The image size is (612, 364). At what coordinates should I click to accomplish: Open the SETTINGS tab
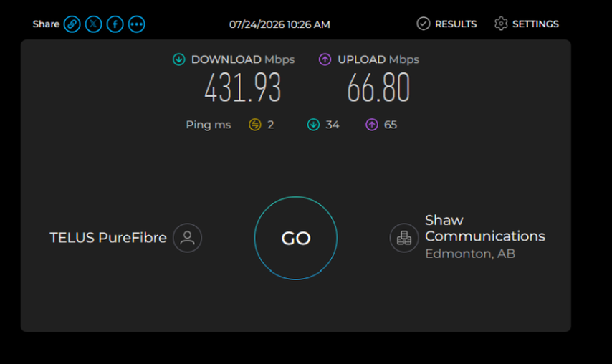527,24
